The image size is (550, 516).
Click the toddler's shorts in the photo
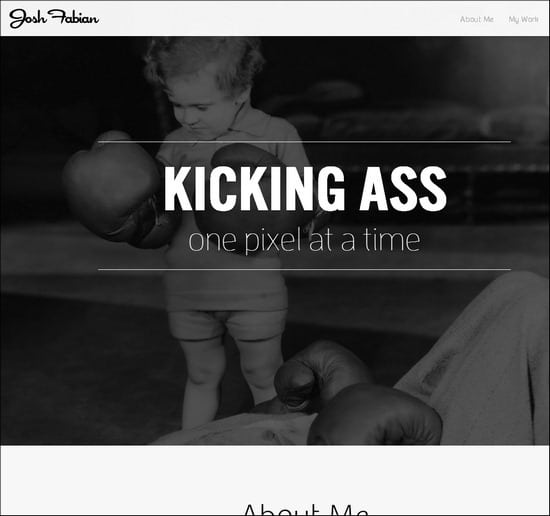(x=227, y=324)
